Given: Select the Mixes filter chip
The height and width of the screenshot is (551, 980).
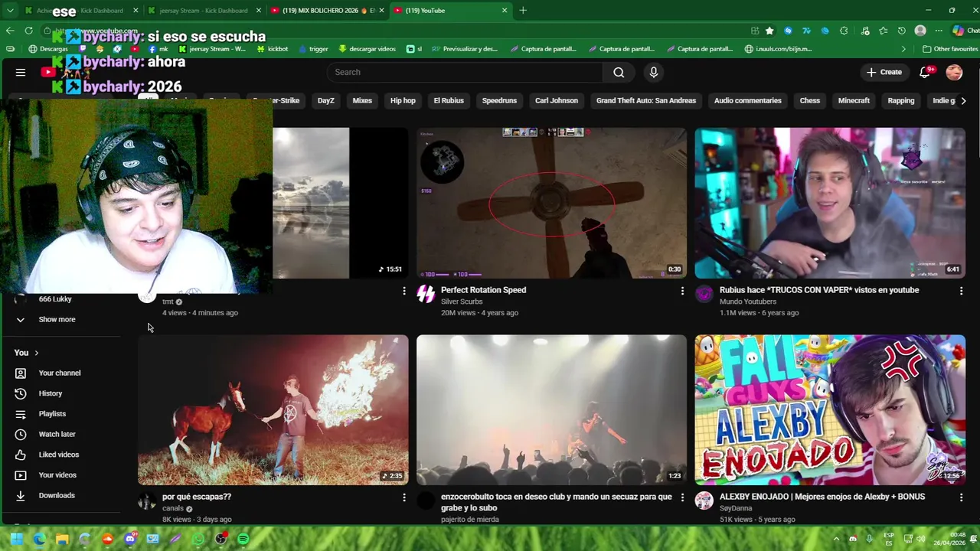Looking at the screenshot, I should (362, 100).
